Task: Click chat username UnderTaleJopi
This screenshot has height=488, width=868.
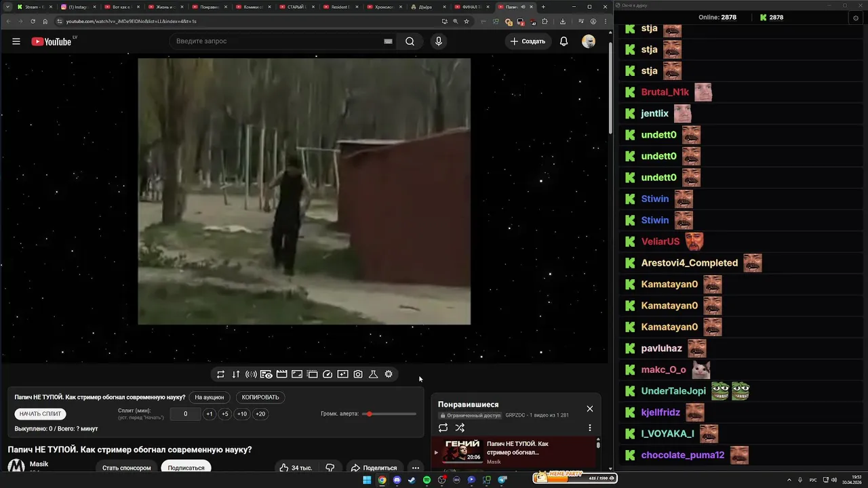Action: point(673,391)
